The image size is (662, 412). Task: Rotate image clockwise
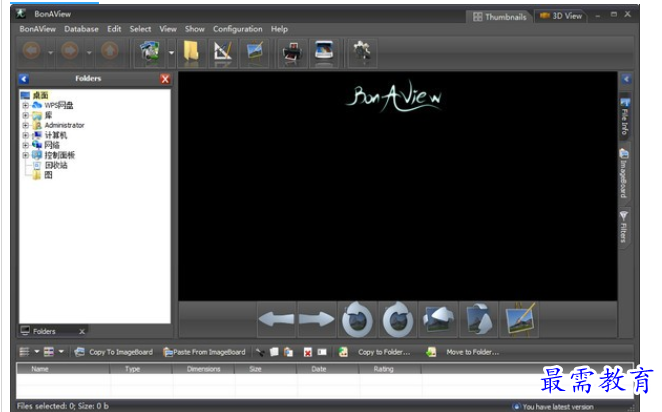click(398, 320)
